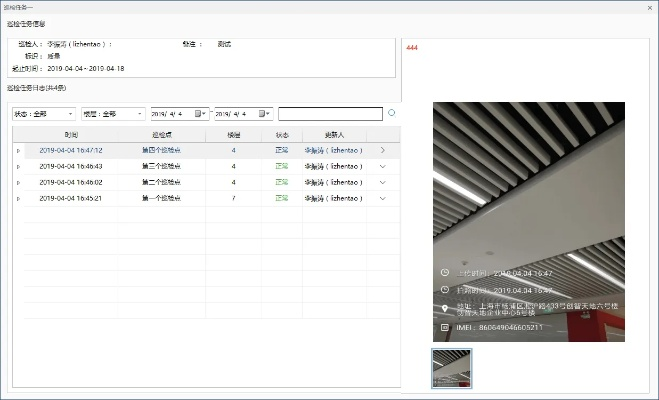Open the end date calendar picker icon

point(265,114)
